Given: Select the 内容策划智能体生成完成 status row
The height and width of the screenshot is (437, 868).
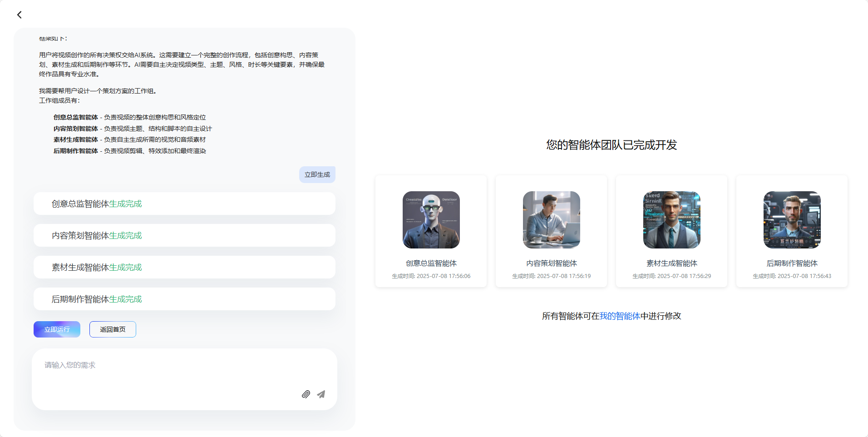Looking at the screenshot, I should point(184,235).
